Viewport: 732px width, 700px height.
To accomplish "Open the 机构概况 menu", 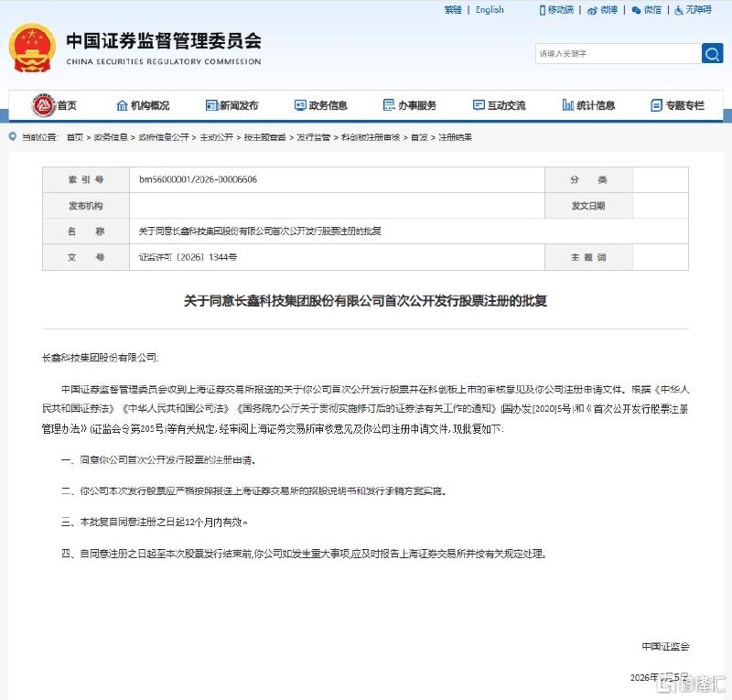I will (x=150, y=105).
